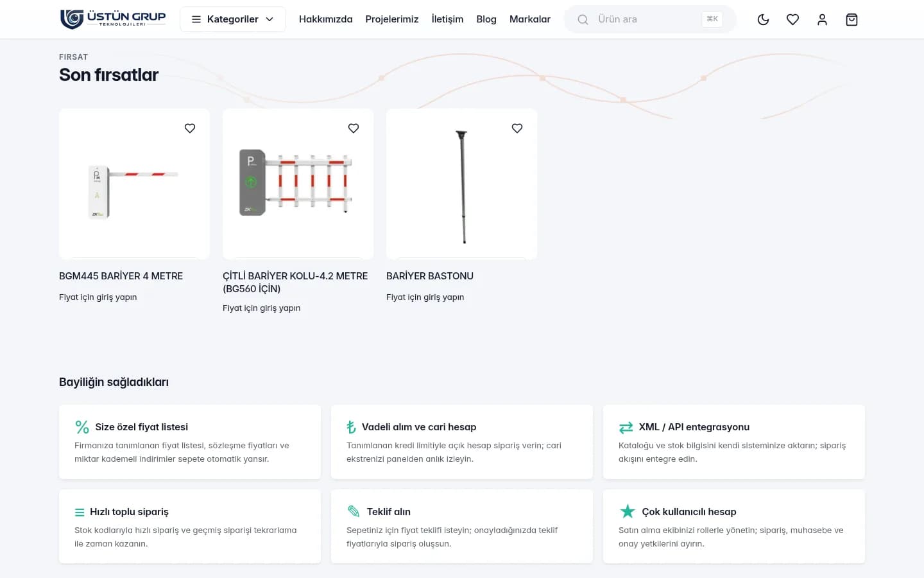Click the arrows icon for XML / API entegrasyonu

tap(626, 428)
